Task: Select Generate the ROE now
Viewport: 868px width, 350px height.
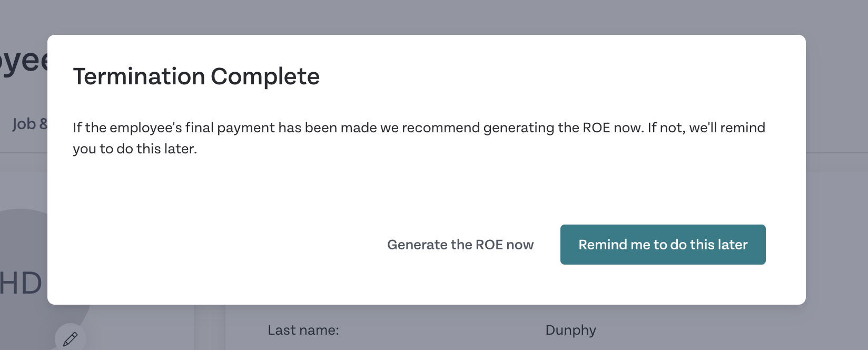Action: 460,245
